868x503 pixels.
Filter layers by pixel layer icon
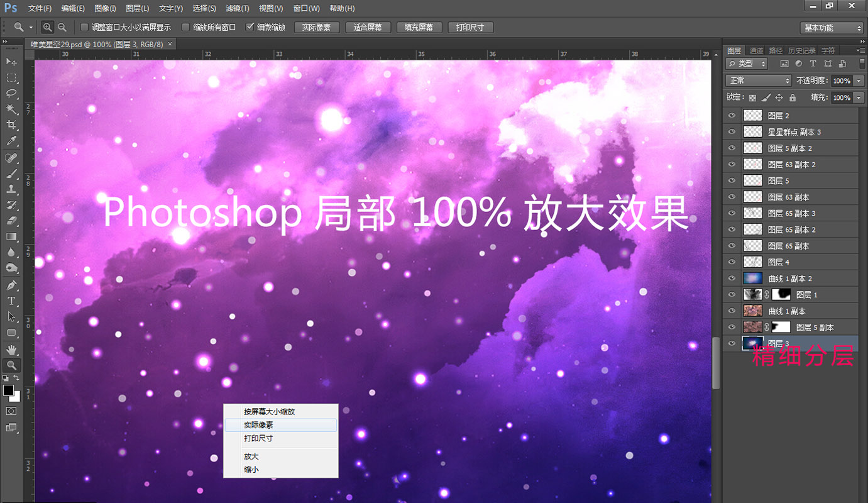coord(784,64)
